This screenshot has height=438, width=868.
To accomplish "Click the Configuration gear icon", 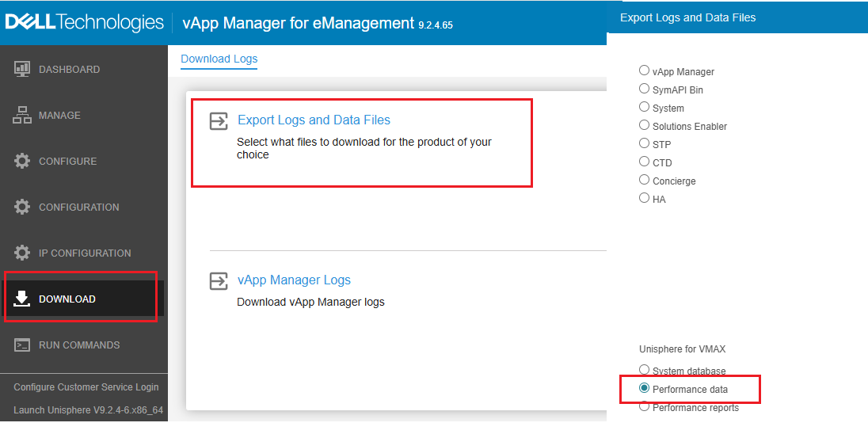I will pyautogui.click(x=22, y=207).
